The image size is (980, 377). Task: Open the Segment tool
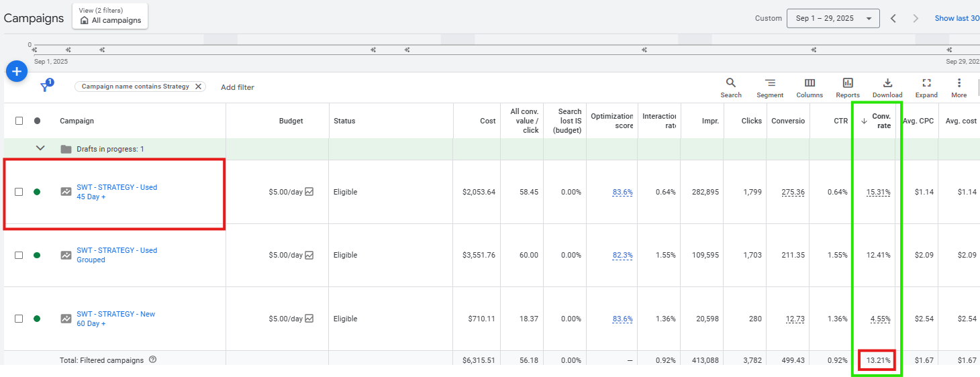click(x=770, y=83)
